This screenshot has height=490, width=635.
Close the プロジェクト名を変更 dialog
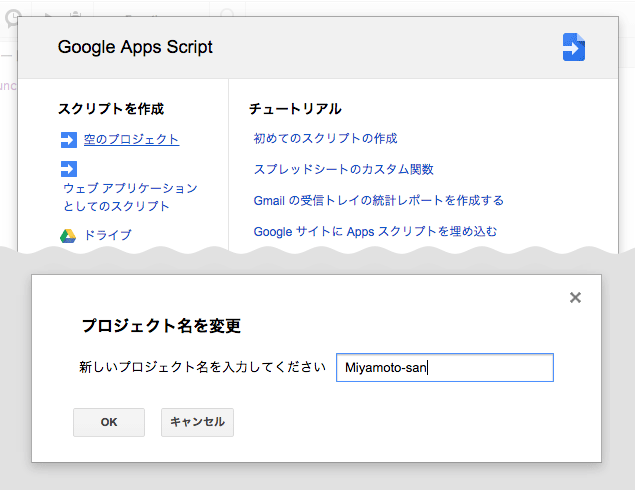click(575, 298)
